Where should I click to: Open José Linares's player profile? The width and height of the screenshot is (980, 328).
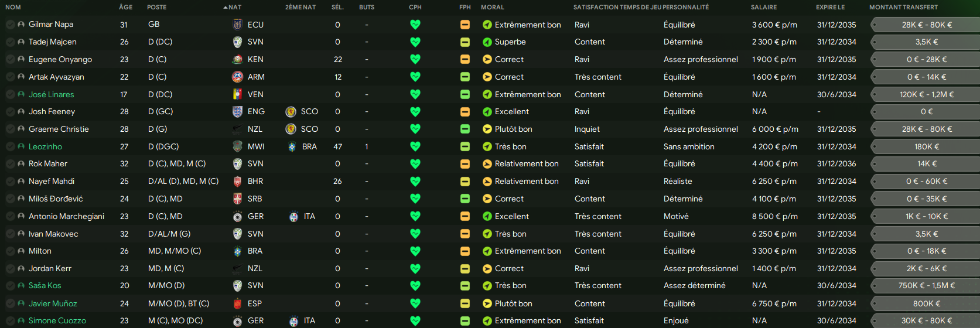[52, 94]
